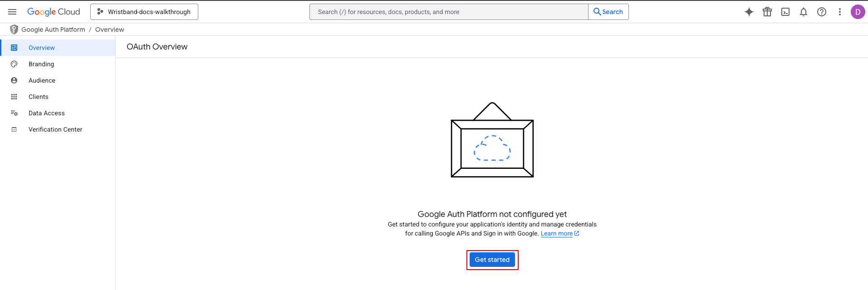Click the Verification Center checkbox icon
This screenshot has height=290, width=868.
coord(14,129)
